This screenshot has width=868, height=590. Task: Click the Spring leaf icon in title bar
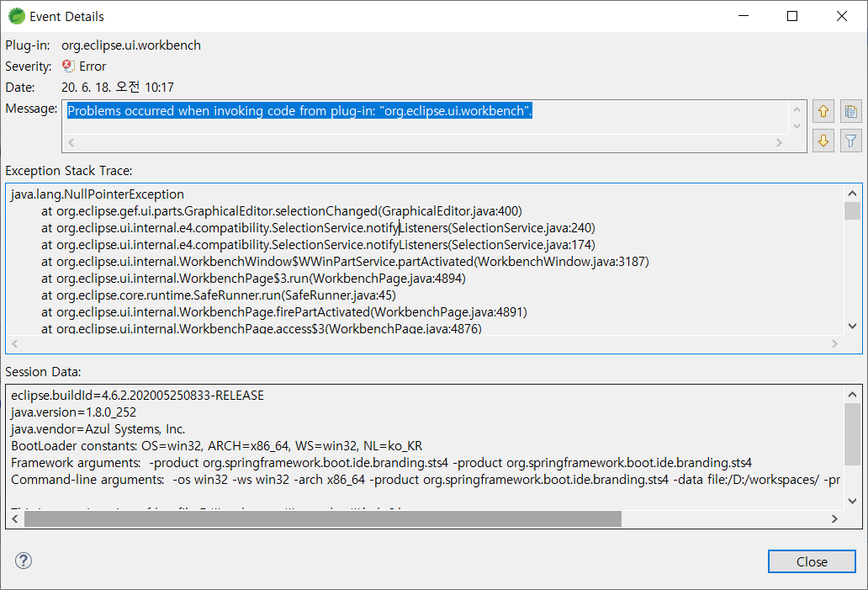click(17, 16)
